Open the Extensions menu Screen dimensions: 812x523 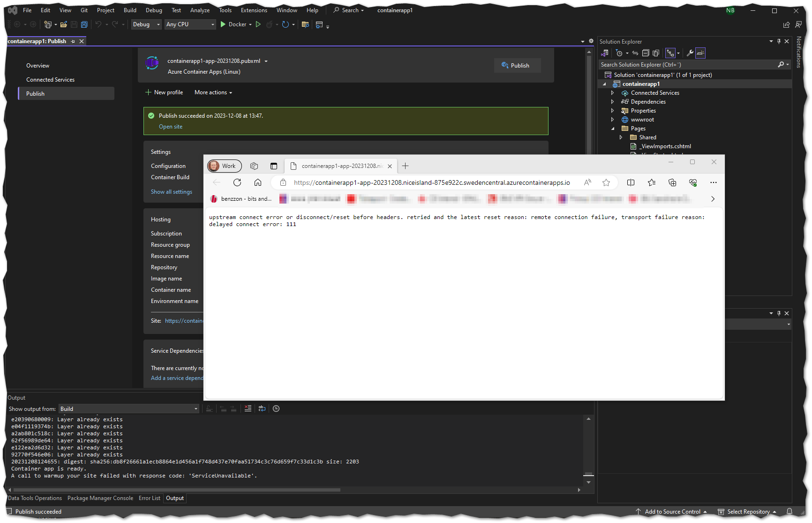click(x=254, y=10)
